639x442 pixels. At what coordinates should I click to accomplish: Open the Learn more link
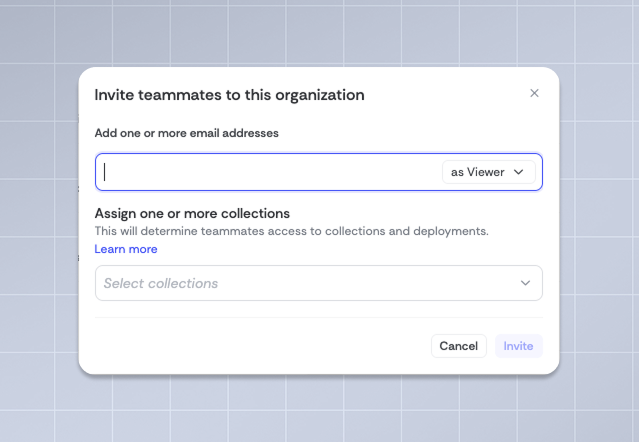pyautogui.click(x=126, y=249)
